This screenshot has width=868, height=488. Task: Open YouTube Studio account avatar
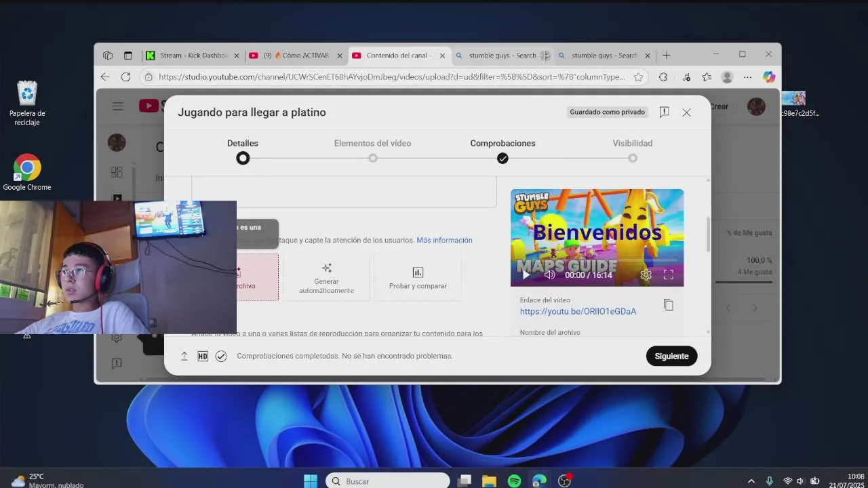pos(756,106)
